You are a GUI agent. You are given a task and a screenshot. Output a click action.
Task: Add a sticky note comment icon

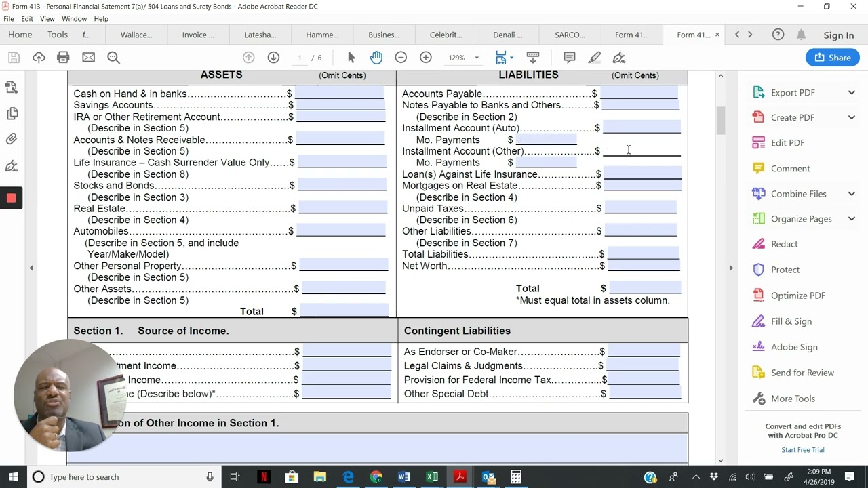(x=570, y=58)
